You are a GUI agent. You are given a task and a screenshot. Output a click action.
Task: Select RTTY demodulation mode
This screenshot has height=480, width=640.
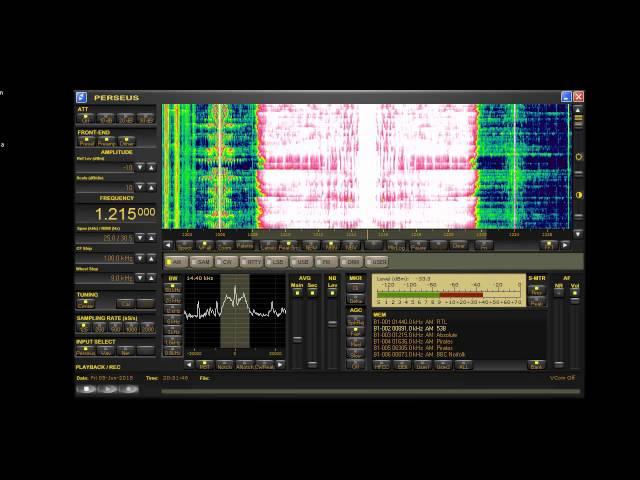click(x=252, y=262)
